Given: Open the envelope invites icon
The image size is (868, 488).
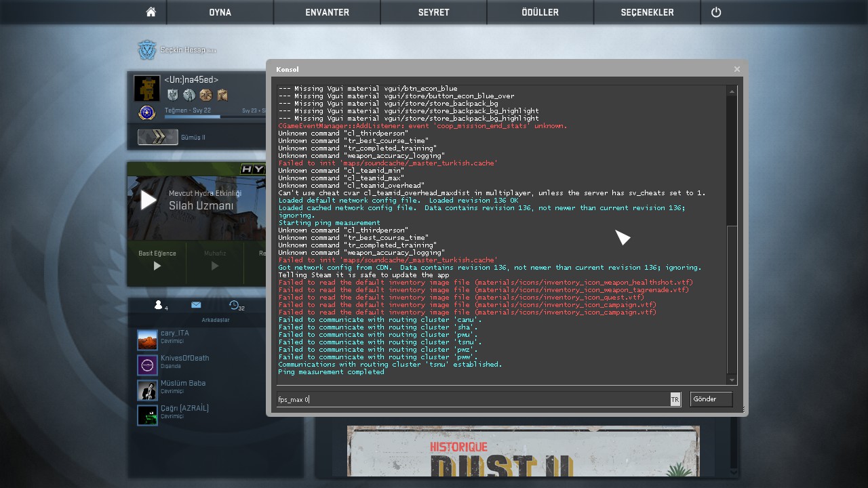Looking at the screenshot, I should click(196, 305).
